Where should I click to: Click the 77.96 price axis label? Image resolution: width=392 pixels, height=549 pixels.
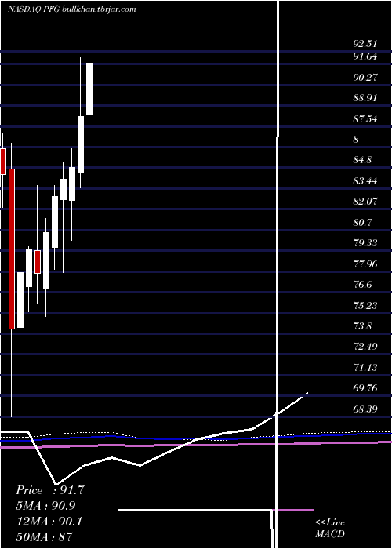(365, 264)
